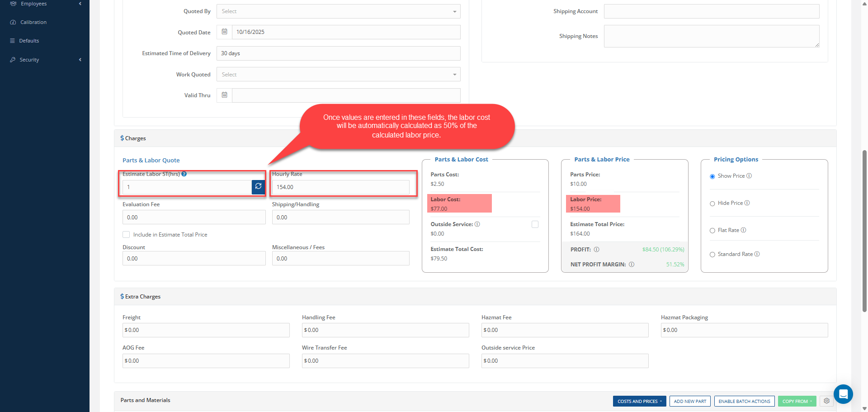Select the Hide Price radio option

(x=712, y=204)
